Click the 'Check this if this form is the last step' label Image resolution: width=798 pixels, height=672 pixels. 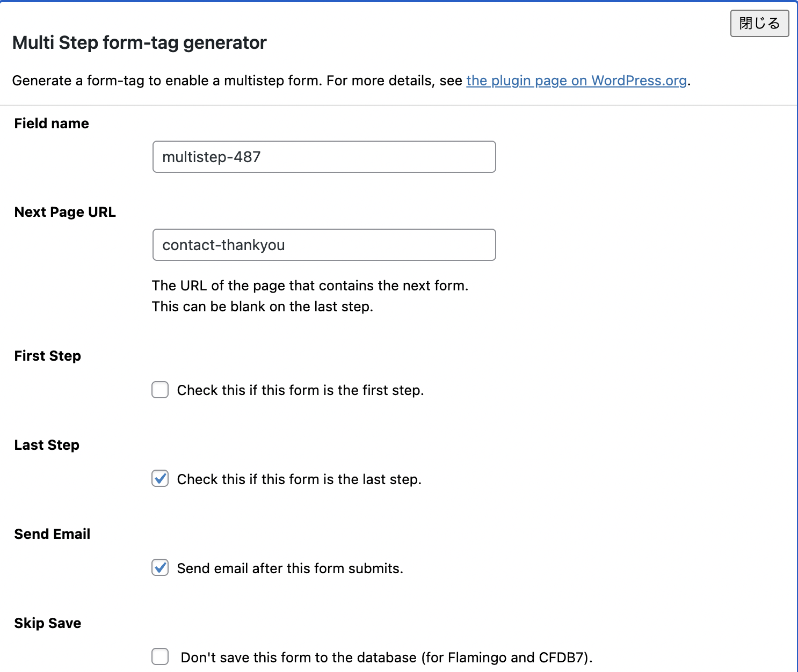coord(299,479)
